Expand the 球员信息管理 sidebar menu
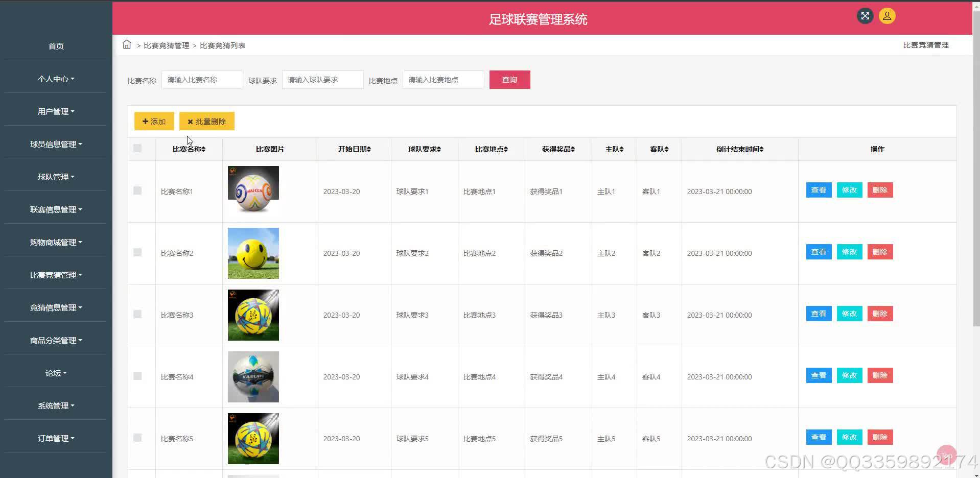Screen dimensions: 980x478 click(x=56, y=144)
